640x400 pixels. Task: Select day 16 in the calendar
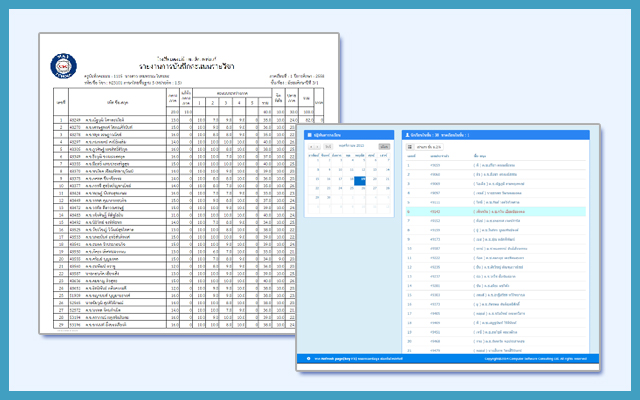tap(326, 181)
